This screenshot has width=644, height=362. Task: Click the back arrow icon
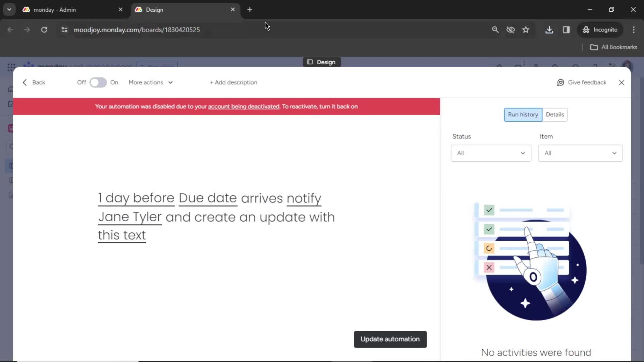point(25,82)
